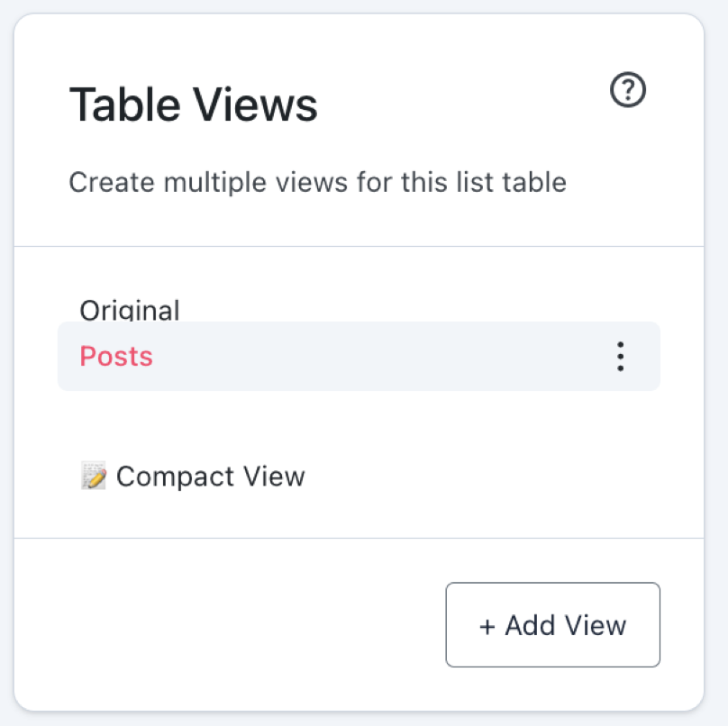Click the notepad emoji beside Compact View
The image size is (728, 726).
coord(94,476)
